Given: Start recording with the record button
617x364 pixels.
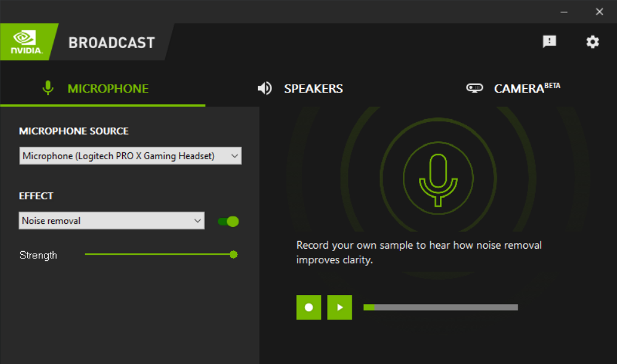Looking at the screenshot, I should click(x=308, y=307).
